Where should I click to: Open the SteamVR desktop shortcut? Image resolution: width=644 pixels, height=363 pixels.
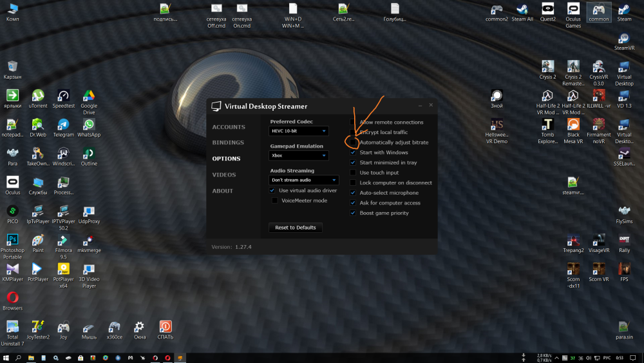click(x=624, y=41)
